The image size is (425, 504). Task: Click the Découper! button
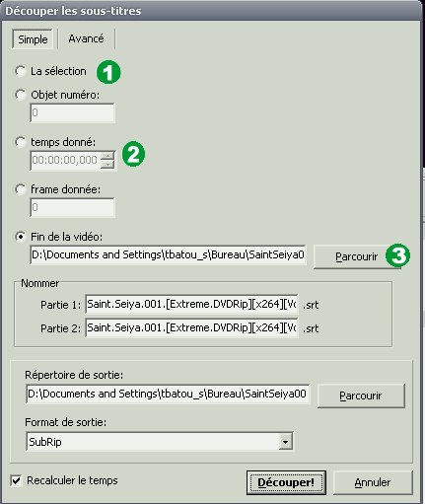point(286,482)
